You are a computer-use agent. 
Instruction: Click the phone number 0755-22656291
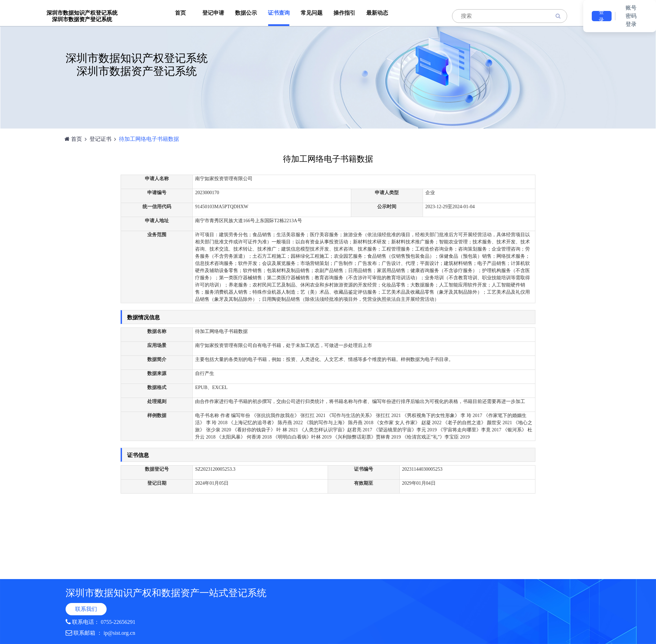click(118, 622)
